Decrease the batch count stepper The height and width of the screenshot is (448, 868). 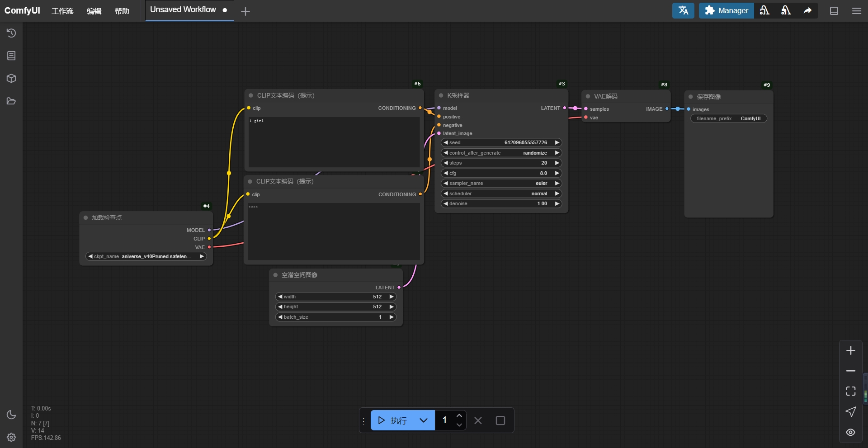pyautogui.click(x=459, y=425)
